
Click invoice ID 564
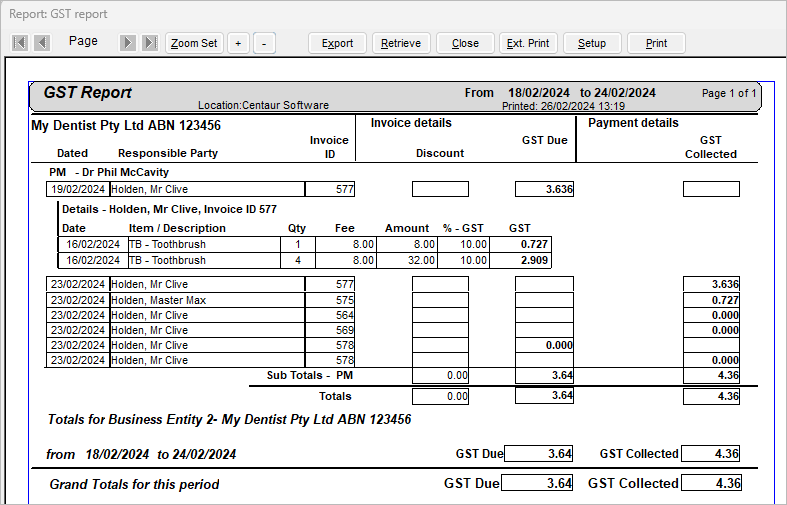click(x=330, y=315)
